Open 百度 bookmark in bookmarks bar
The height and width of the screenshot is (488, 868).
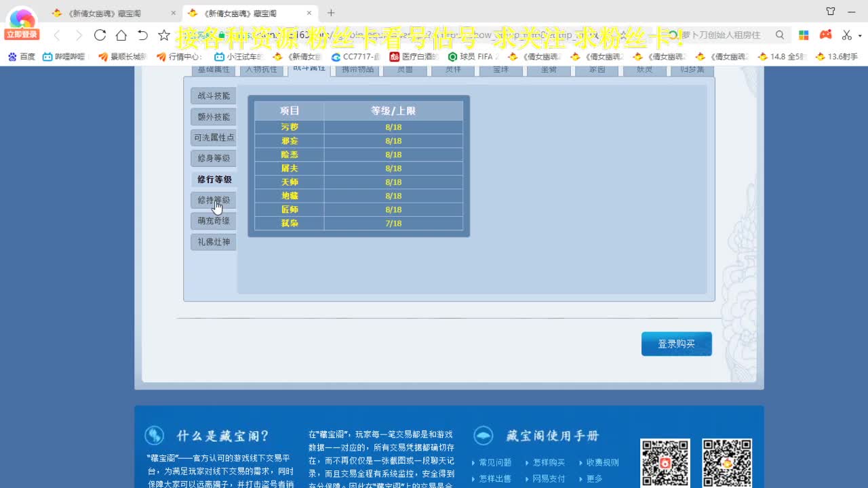click(22, 57)
